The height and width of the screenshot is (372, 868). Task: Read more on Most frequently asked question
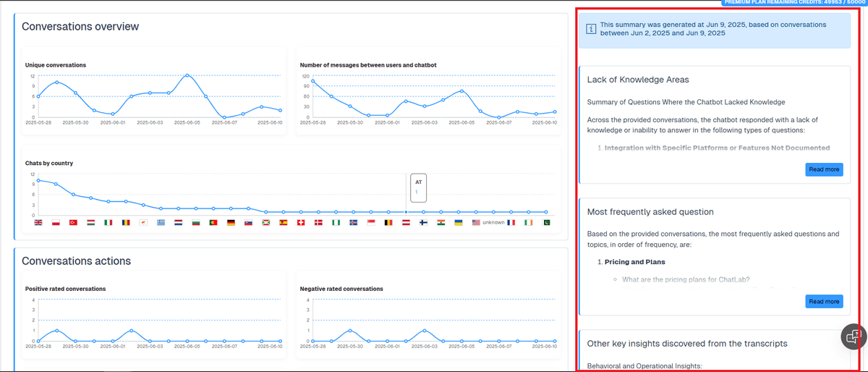coord(824,301)
